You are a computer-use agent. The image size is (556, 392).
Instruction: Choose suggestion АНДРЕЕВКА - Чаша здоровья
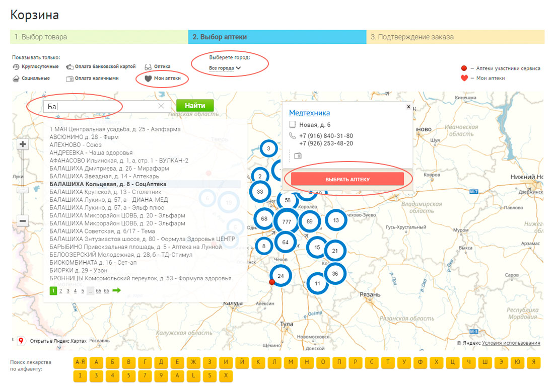pos(91,153)
